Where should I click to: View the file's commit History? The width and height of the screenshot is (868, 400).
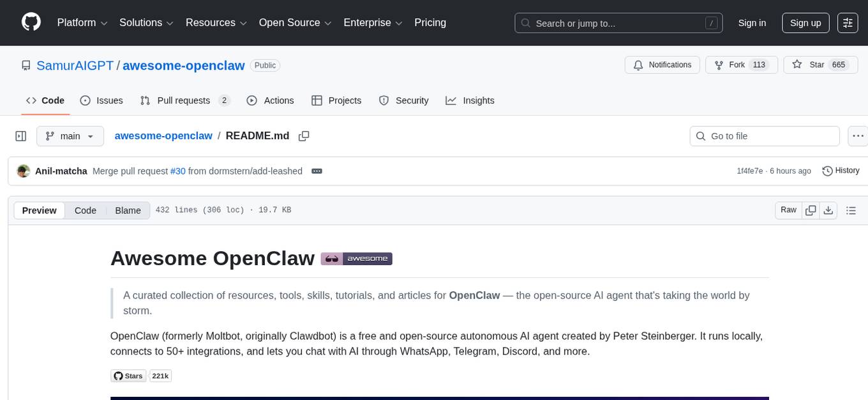[841, 171]
